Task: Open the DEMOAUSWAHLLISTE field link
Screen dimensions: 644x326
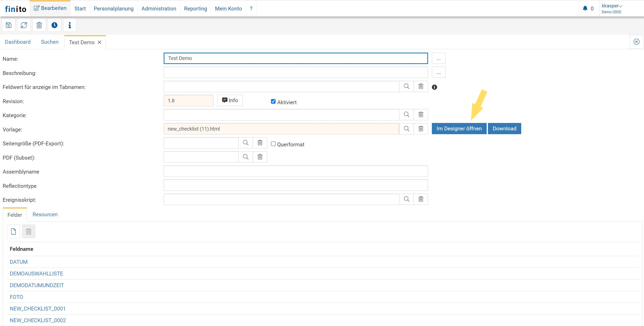Action: (x=36, y=274)
